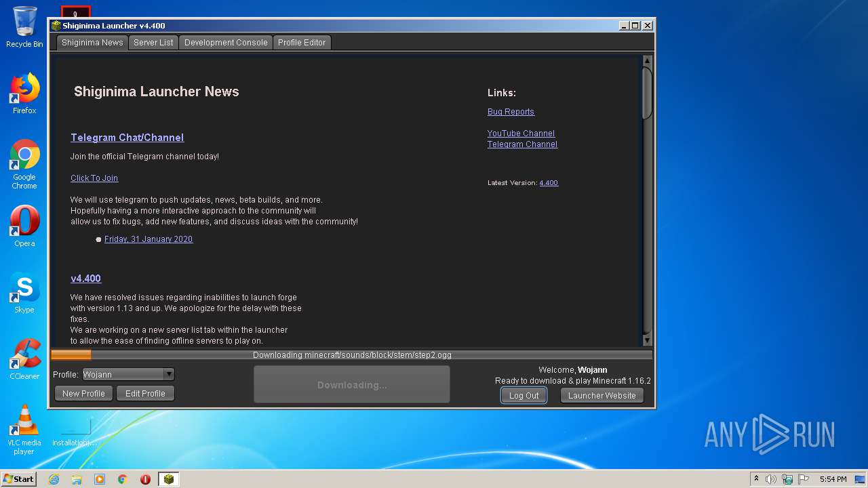
Task: Click the Welcome, Wojann text
Action: tap(573, 370)
